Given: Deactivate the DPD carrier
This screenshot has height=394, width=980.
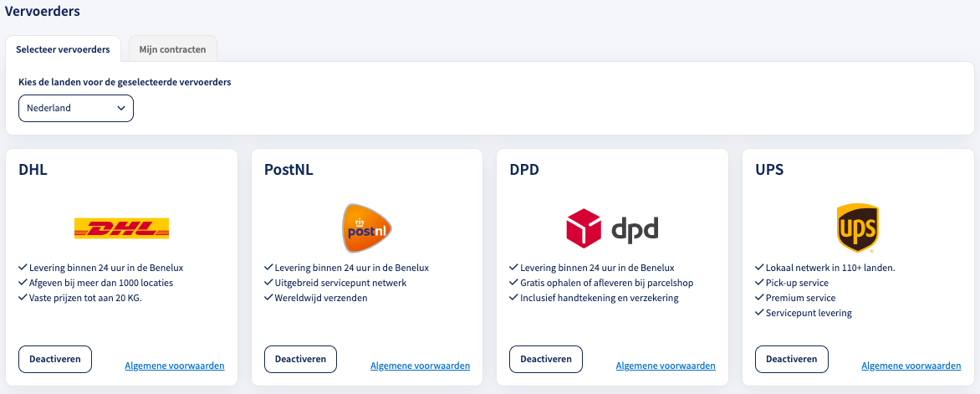Looking at the screenshot, I should click(546, 359).
